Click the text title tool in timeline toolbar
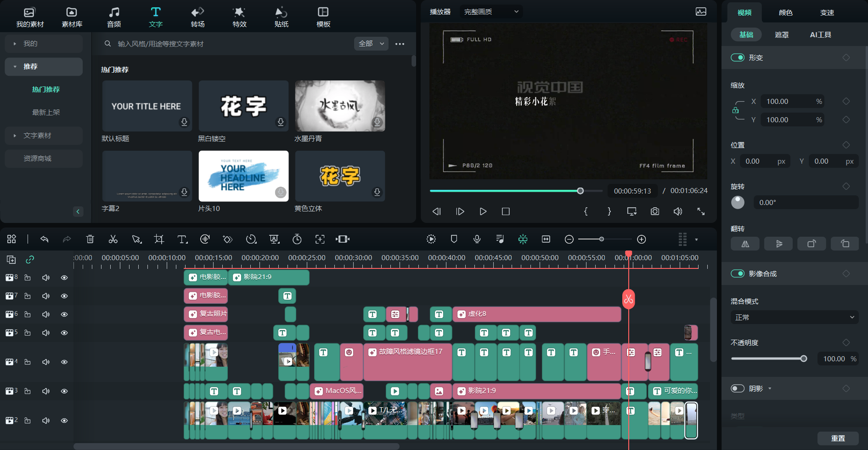This screenshot has width=868, height=450. [x=182, y=239]
